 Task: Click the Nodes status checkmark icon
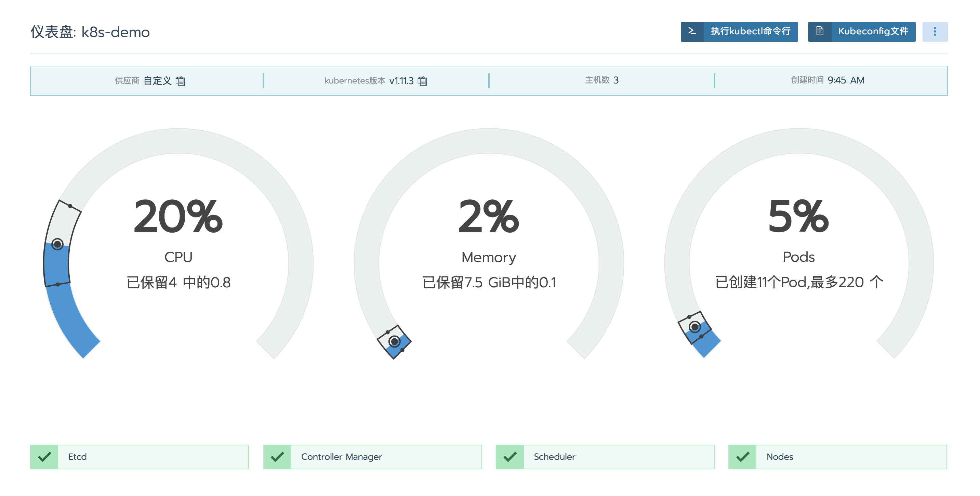click(742, 456)
